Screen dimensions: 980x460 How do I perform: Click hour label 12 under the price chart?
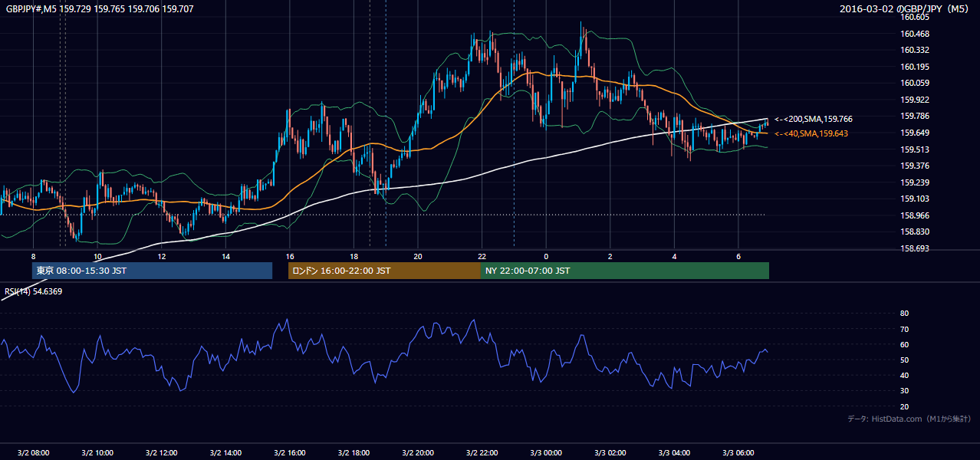162,256
